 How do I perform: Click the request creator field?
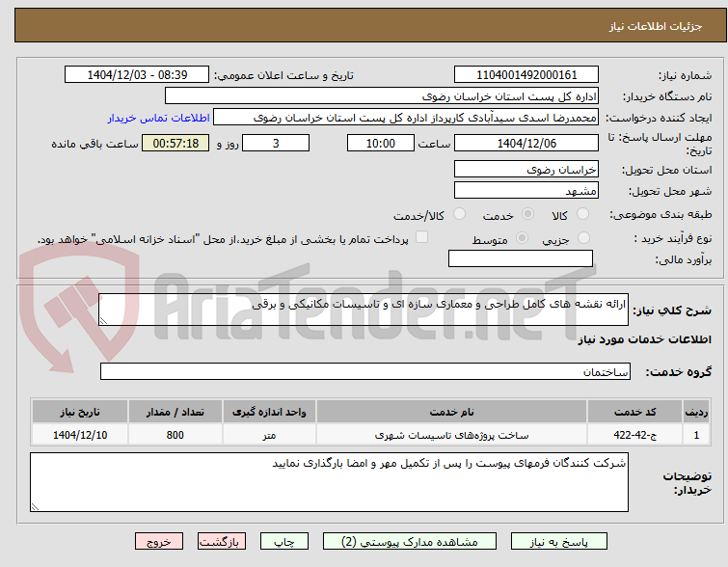tap(406, 118)
